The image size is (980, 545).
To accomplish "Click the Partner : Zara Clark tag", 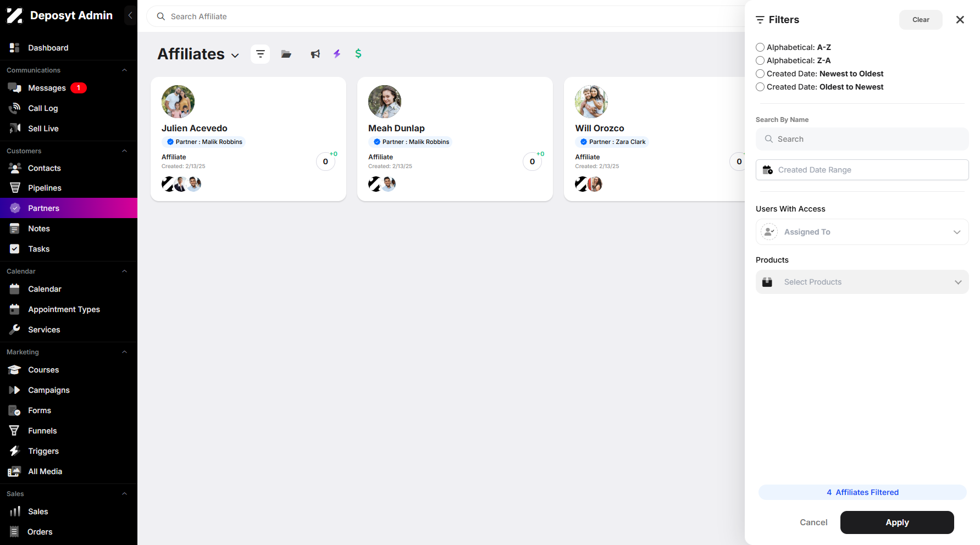I will [612, 142].
